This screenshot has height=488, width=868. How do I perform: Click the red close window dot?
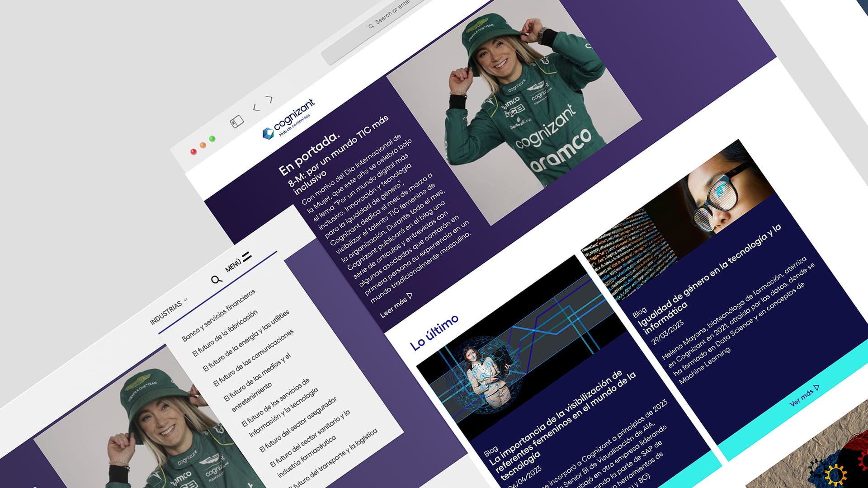pyautogui.click(x=193, y=151)
